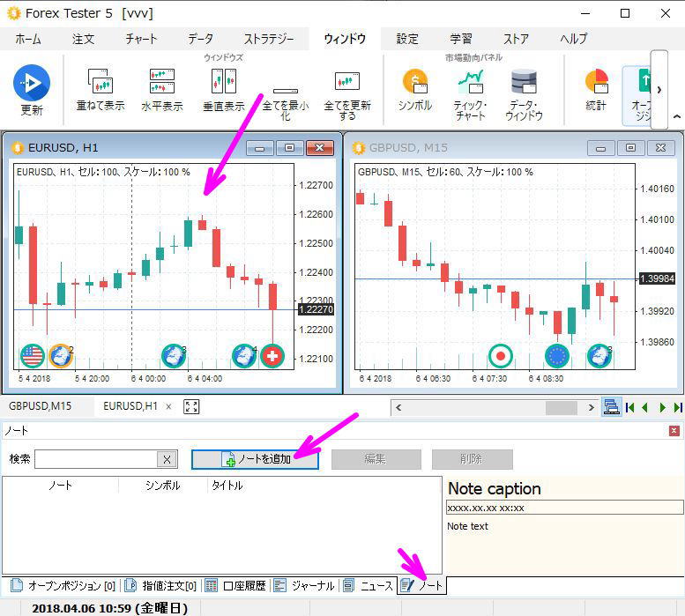Select the GBPUSD,M15 chart tab
Screen dimensions: 685x616
pos(41,406)
